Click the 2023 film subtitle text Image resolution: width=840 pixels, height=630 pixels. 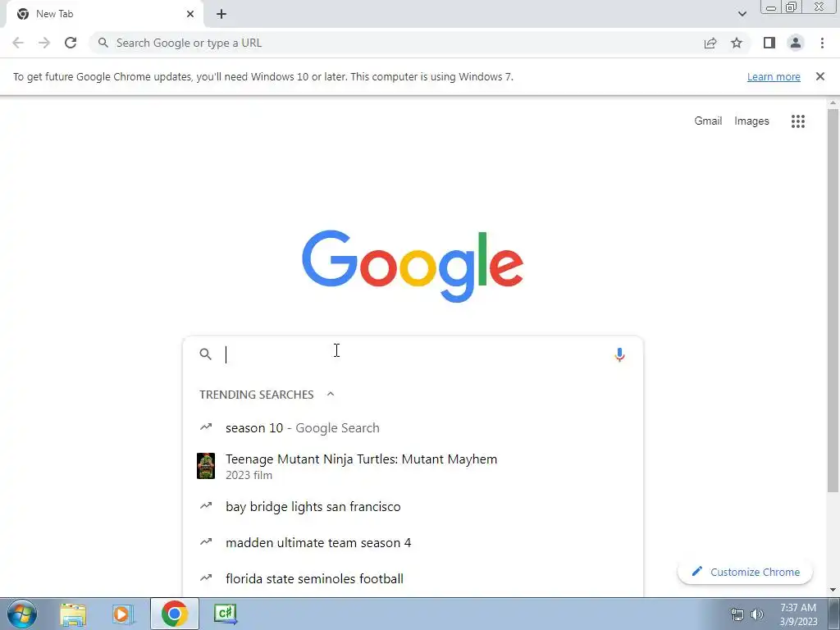[x=249, y=475]
